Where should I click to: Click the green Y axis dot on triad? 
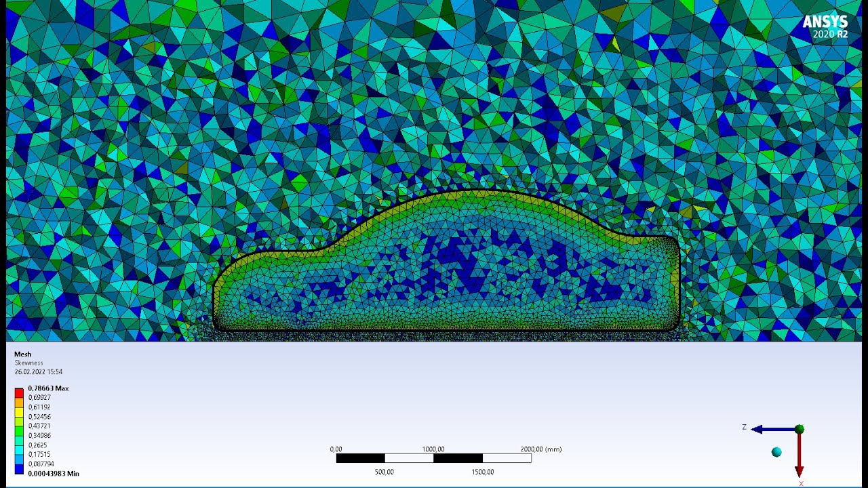(799, 429)
